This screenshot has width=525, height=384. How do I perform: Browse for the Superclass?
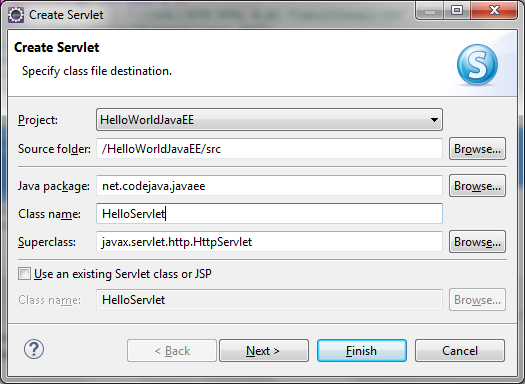click(x=477, y=241)
